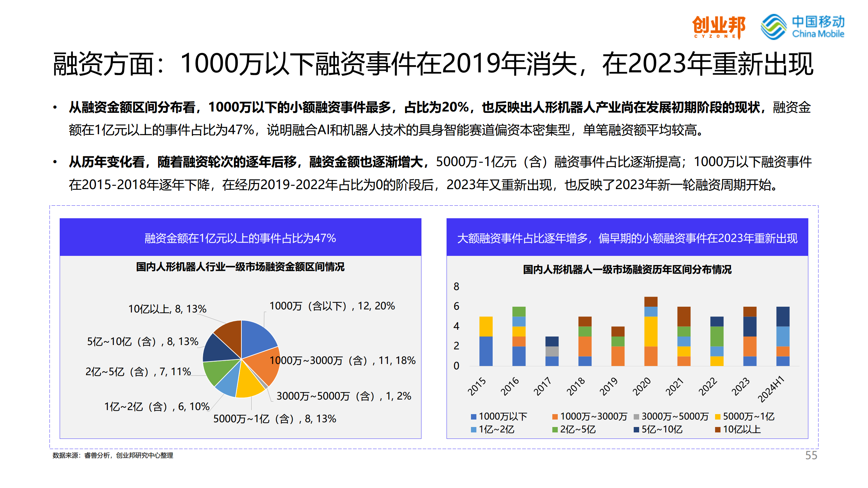868x488 pixels.
Task: Click the pie label 1000万~3000万（含）, 11, 18%
Action: coord(342,360)
